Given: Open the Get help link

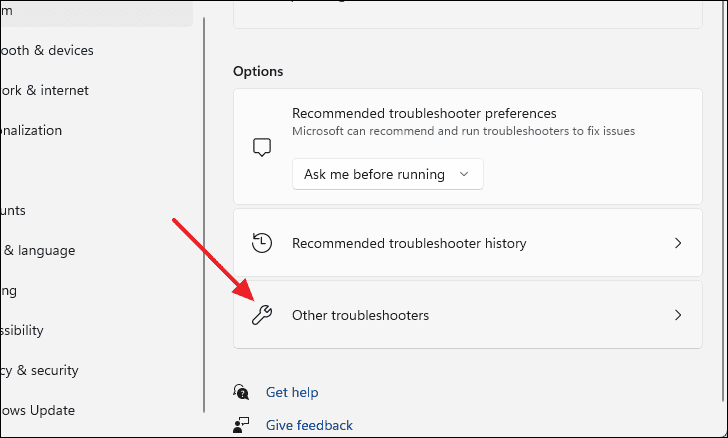Looking at the screenshot, I should point(292,392).
